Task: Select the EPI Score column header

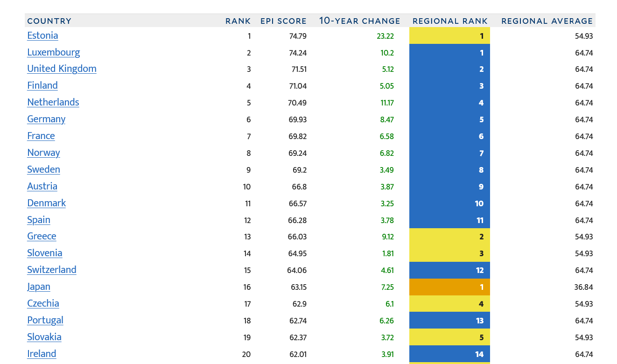Action: click(283, 21)
